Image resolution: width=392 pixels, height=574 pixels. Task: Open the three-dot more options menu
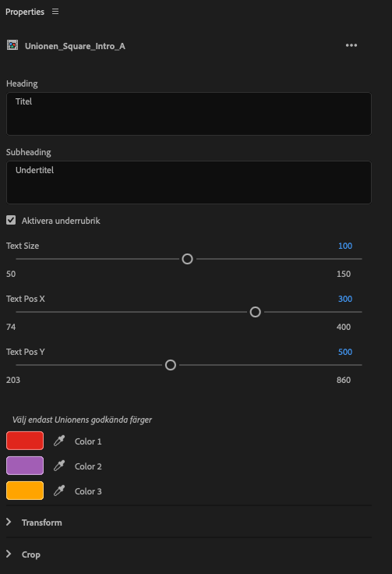351,45
